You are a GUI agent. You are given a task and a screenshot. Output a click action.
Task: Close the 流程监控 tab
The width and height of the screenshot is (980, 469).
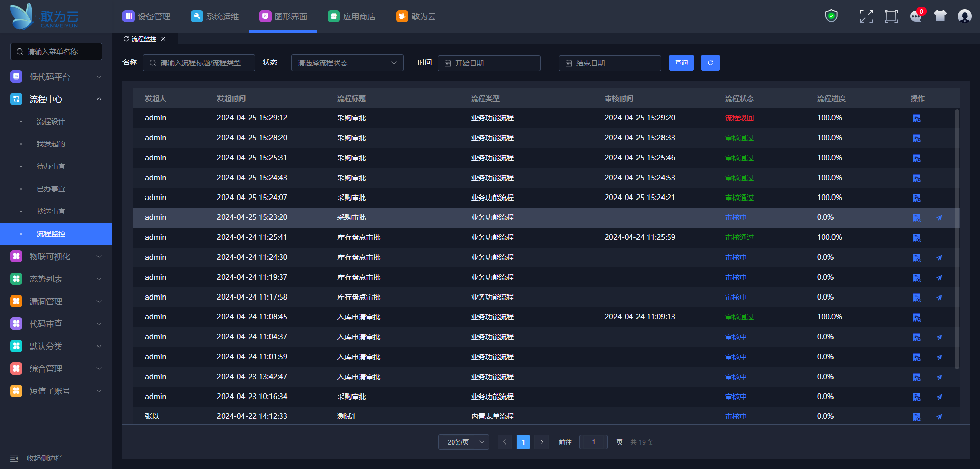coord(163,39)
